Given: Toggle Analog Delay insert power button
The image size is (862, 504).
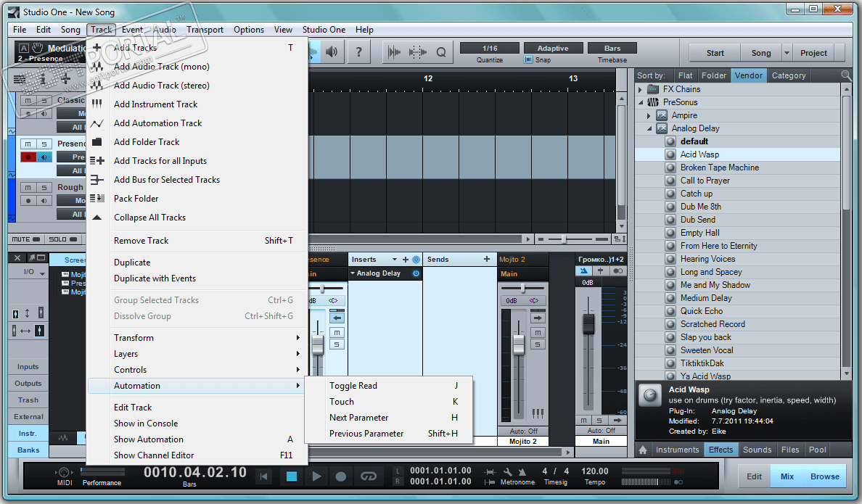Looking at the screenshot, I should (416, 273).
